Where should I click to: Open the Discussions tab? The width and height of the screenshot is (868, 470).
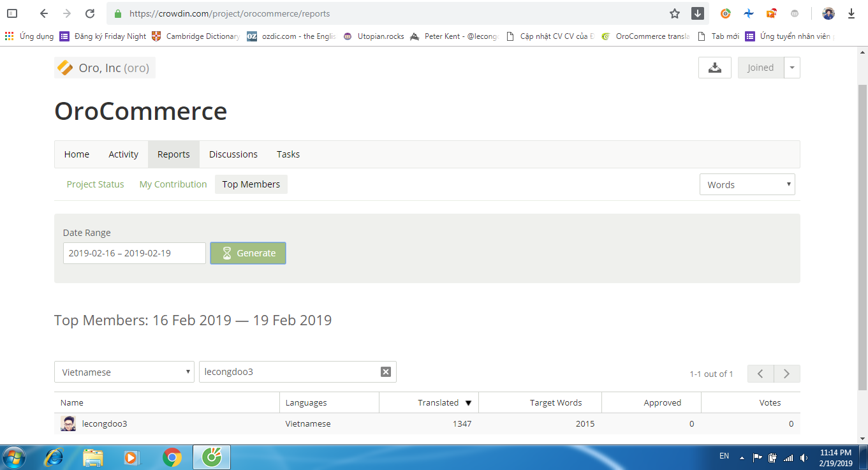point(233,154)
